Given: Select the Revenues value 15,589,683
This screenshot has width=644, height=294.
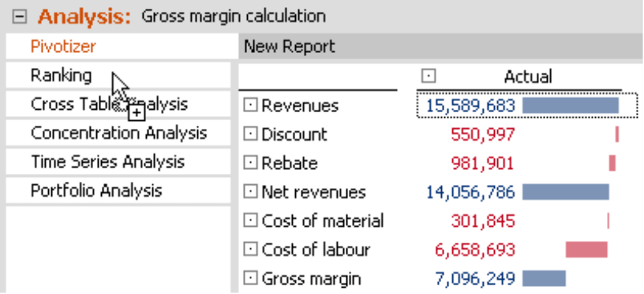Looking at the screenshot, I should pos(470,106).
